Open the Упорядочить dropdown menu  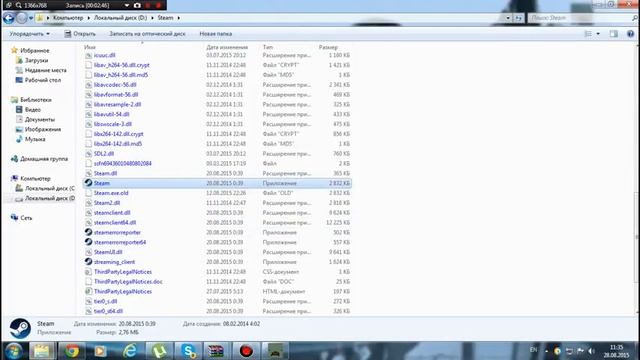tap(29, 34)
